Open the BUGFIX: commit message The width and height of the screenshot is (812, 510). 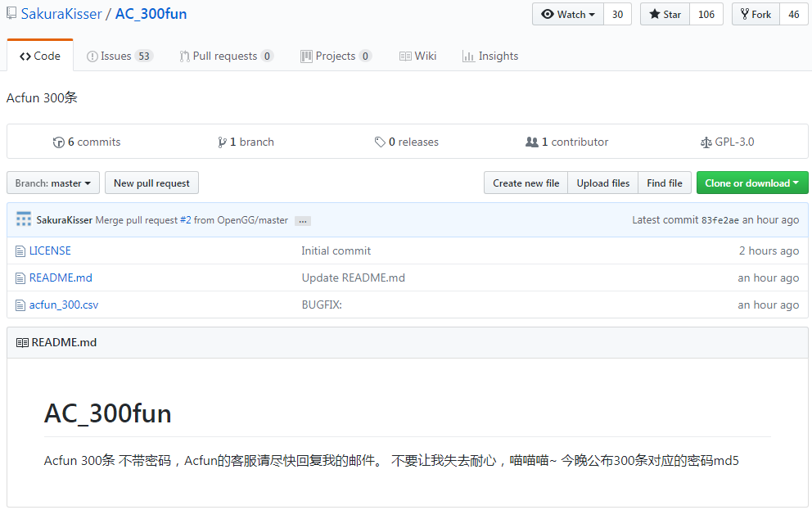click(322, 305)
